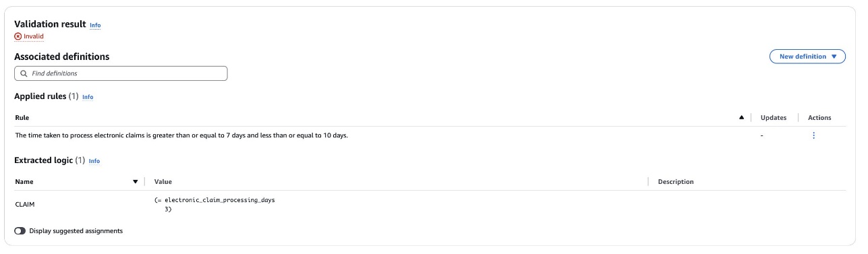This screenshot has width=868, height=254.
Task: Click the Invalid status label
Action: point(34,36)
